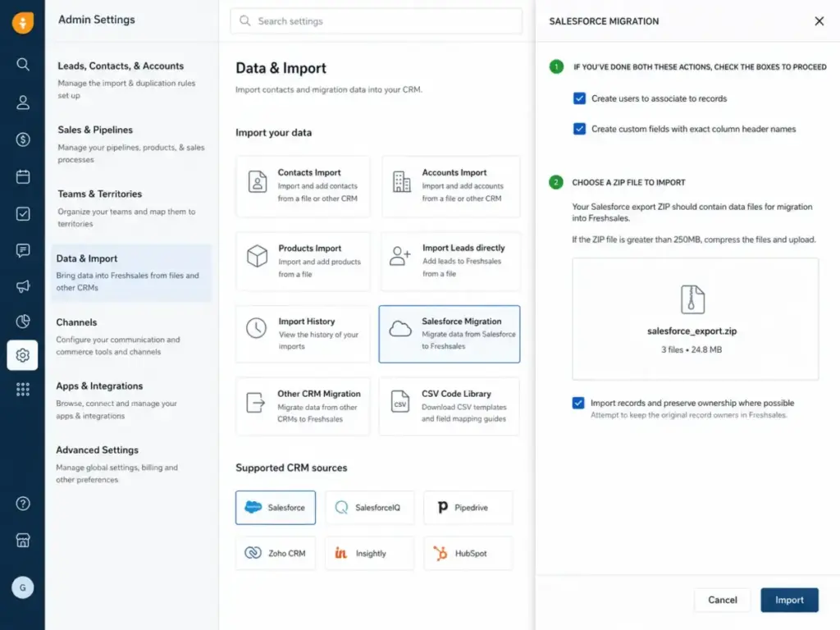Uncheck Create custom fields with exact column names
Viewport: 840px width, 630px height.
[579, 129]
